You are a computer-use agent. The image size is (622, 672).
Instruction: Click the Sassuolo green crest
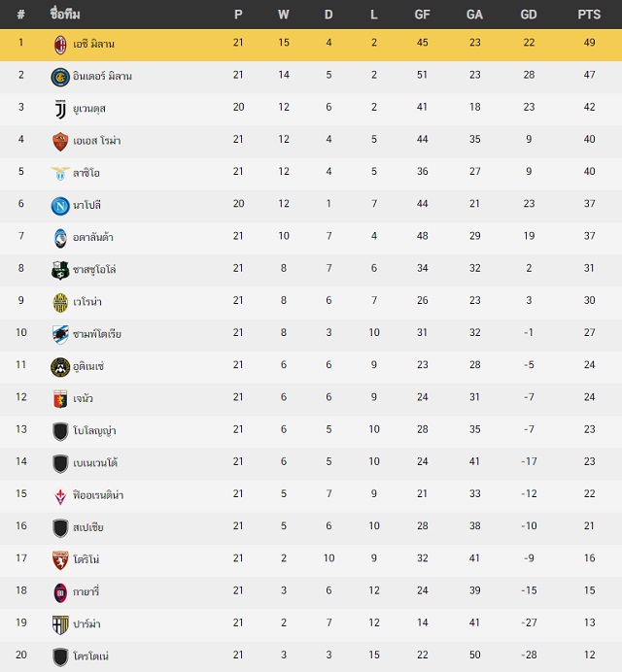pos(60,270)
